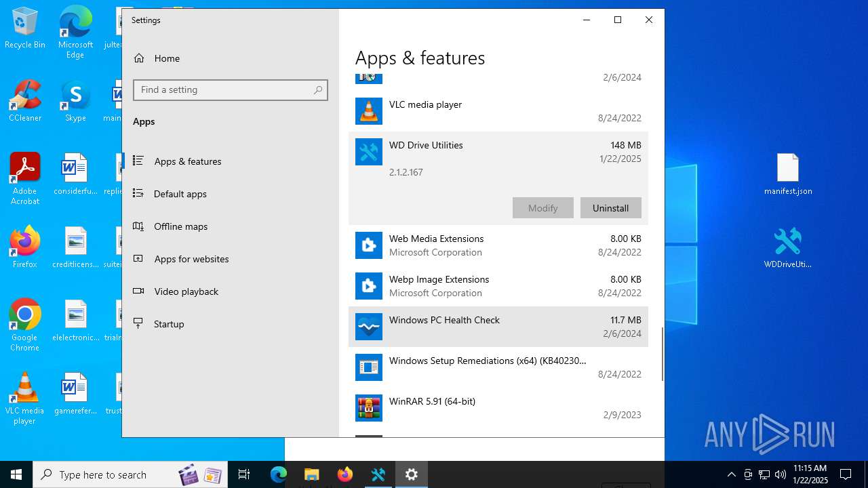Select Adobe Acrobat desktop shortcut

pos(25,179)
